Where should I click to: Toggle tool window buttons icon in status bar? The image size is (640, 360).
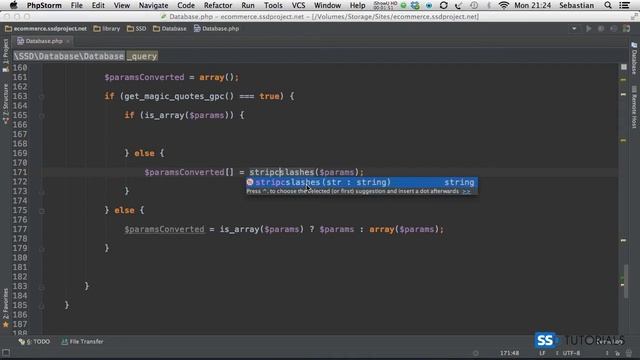pyautogui.click(x=6, y=353)
